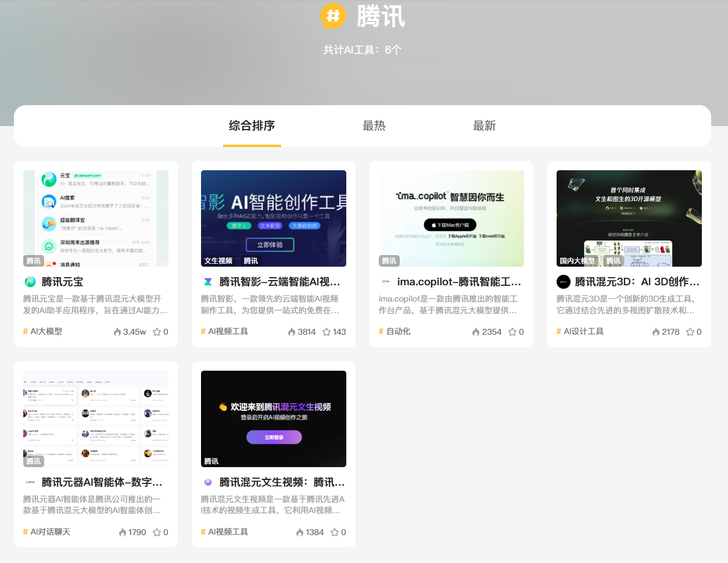Click the 腾讯 badge on ima.copilot thumbnail
728x563 pixels.
click(x=389, y=261)
